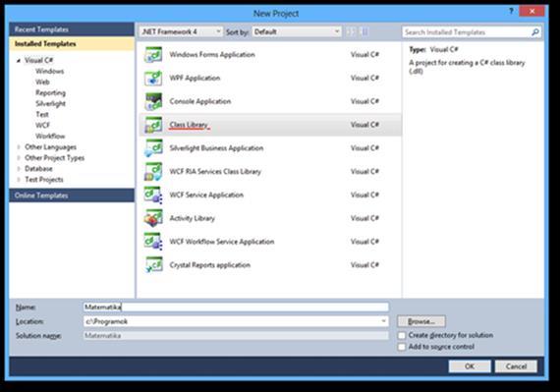The height and width of the screenshot is (392, 560).
Task: Expand the Test Projects node
Action: 19,180
